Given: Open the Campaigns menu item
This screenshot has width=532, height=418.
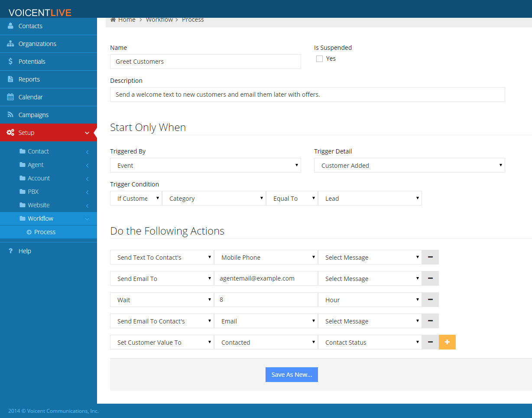Looking at the screenshot, I should tap(49, 115).
